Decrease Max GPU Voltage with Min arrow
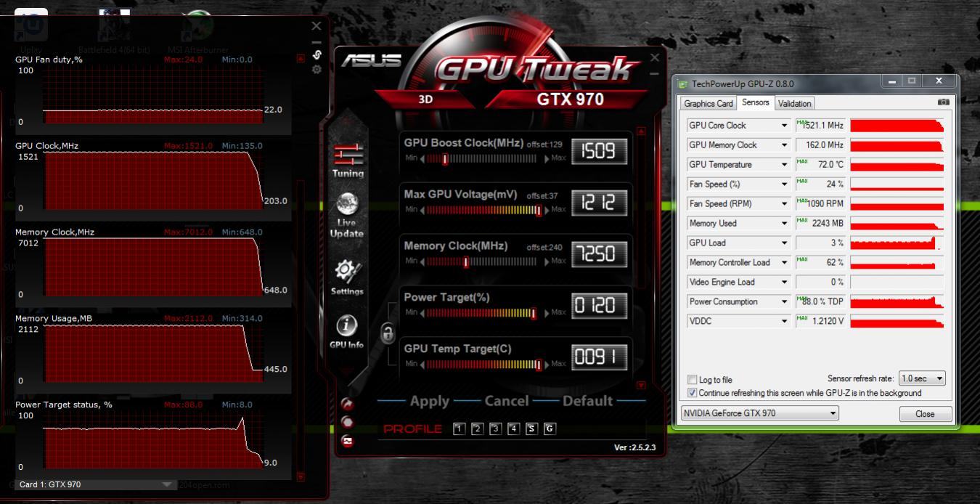980x504 pixels. 422,210
